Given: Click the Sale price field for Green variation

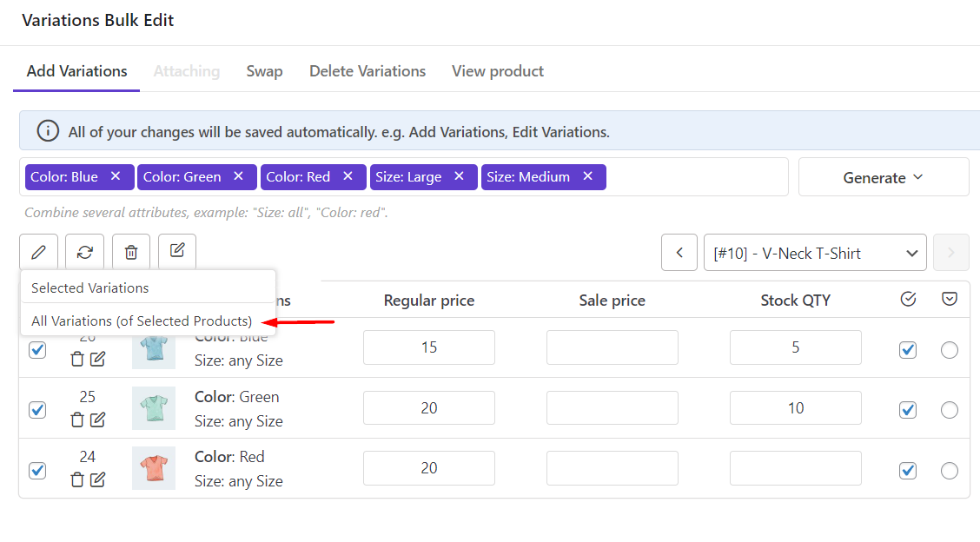Looking at the screenshot, I should click(x=612, y=408).
